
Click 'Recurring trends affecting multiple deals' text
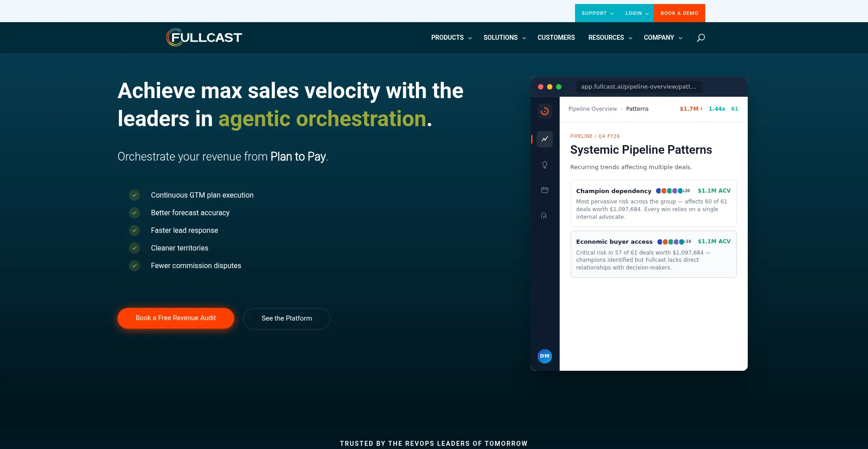point(631,167)
